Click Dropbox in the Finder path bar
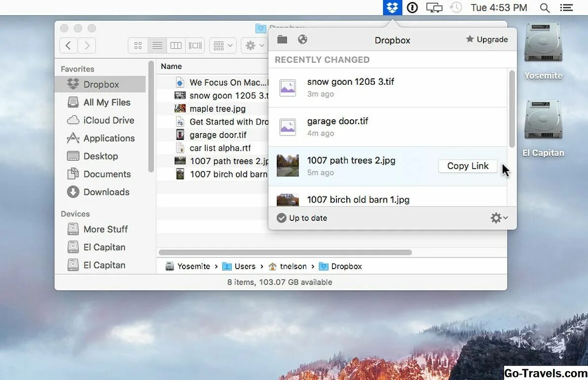The width and height of the screenshot is (588, 380). (340, 267)
